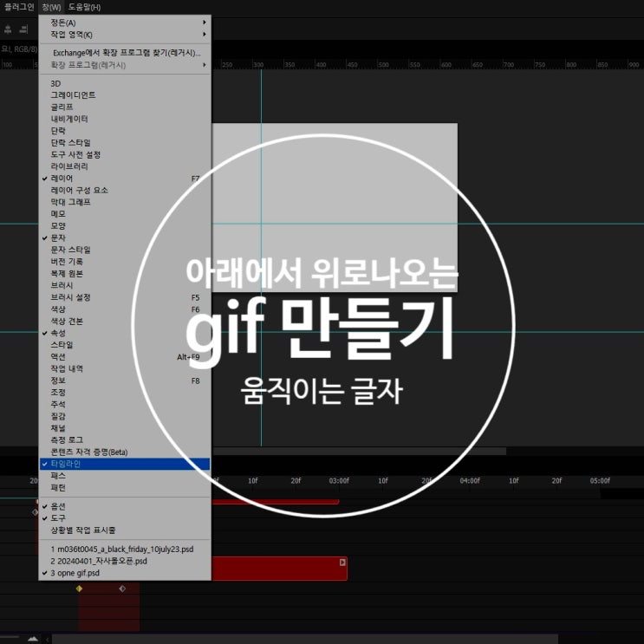Click the transition arrow icon at the end of the red clip
Screen dimensions: 644x644
pyautogui.click(x=342, y=563)
